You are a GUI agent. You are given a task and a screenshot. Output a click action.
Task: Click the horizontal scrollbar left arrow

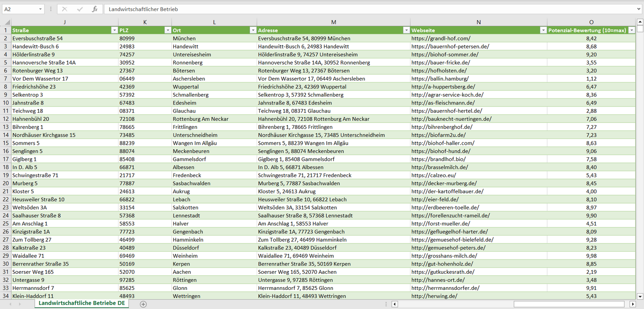tap(395, 304)
